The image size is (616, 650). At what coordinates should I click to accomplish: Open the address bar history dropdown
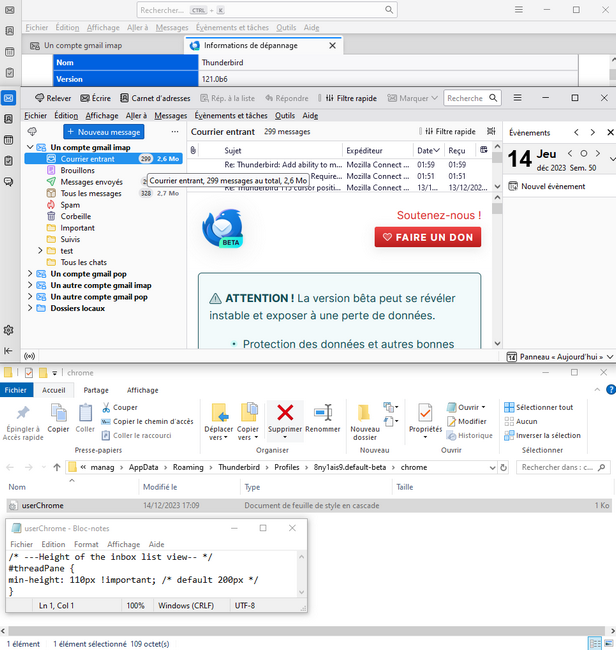click(492, 468)
